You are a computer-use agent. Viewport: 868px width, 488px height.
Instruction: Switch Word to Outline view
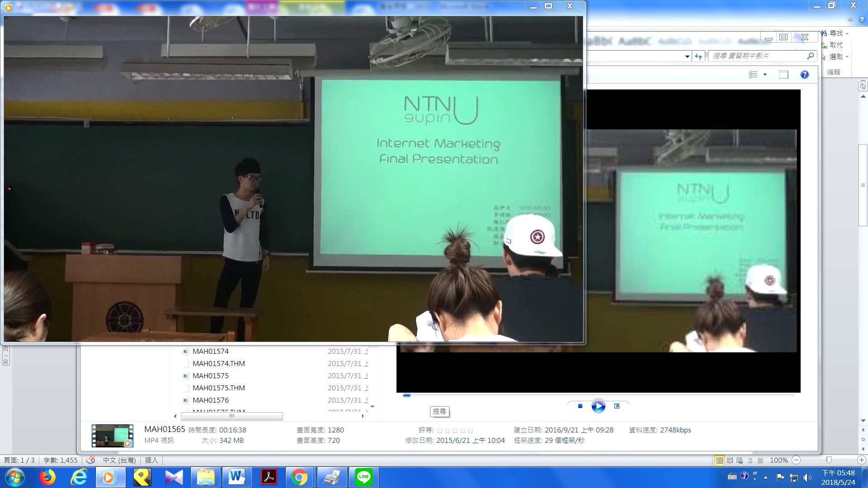pos(750,460)
